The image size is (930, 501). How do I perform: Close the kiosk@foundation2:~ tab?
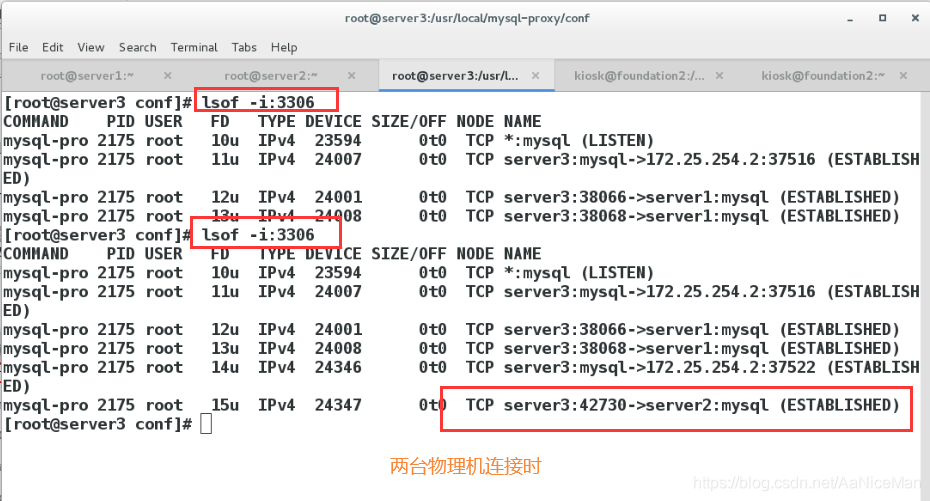903,76
